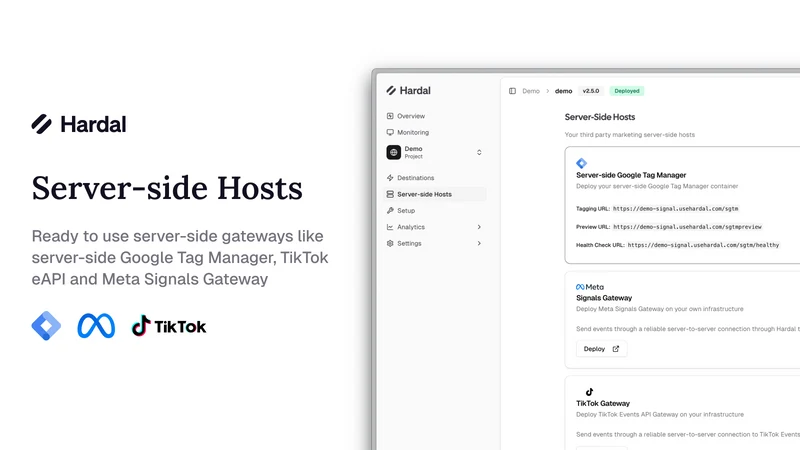The width and height of the screenshot is (800, 450).
Task: Click the large 'Server-side Hosts' headline
Action: pos(167,188)
